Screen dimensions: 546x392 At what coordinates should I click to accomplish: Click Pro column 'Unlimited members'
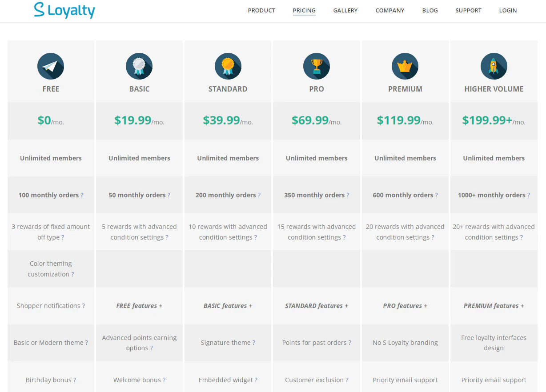(317, 158)
